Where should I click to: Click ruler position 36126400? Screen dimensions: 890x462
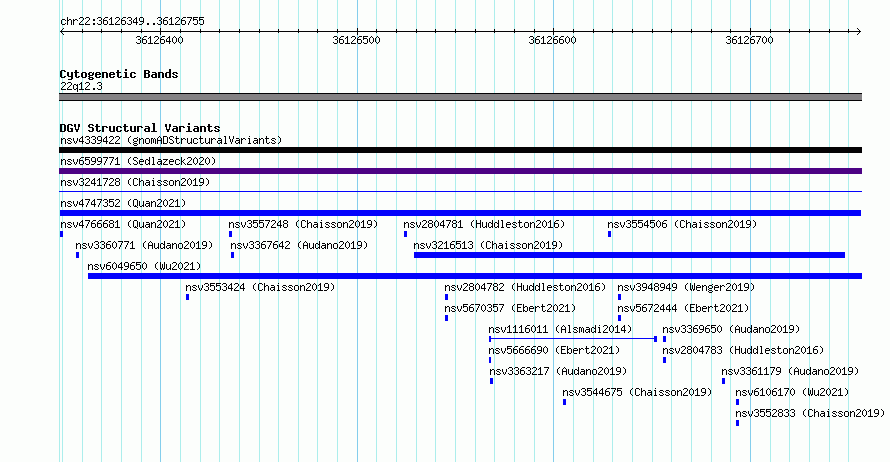[x=159, y=40]
